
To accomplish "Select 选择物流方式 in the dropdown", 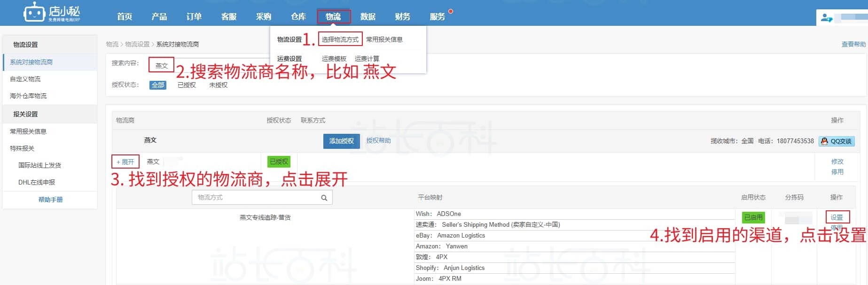I will (340, 39).
